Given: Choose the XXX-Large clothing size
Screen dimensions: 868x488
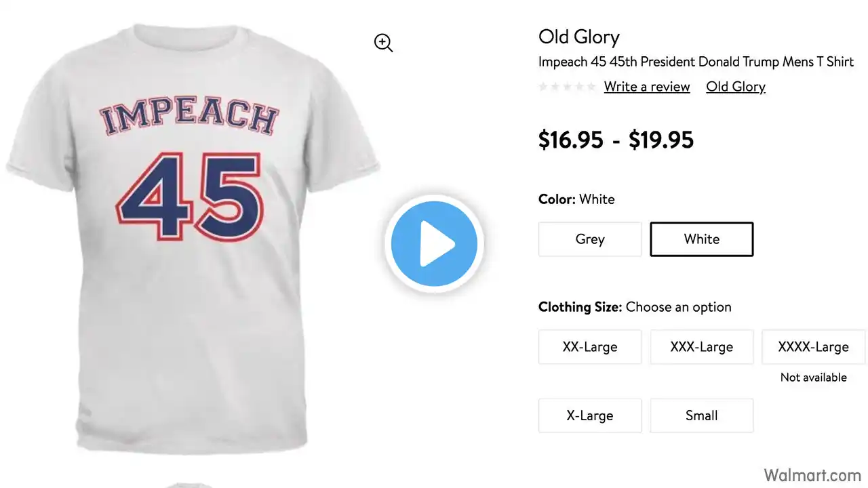Looking at the screenshot, I should pos(702,347).
